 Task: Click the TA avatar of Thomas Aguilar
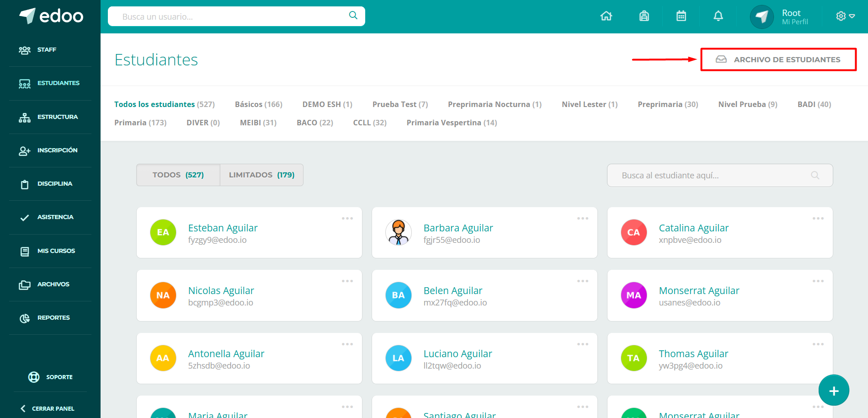(634, 358)
